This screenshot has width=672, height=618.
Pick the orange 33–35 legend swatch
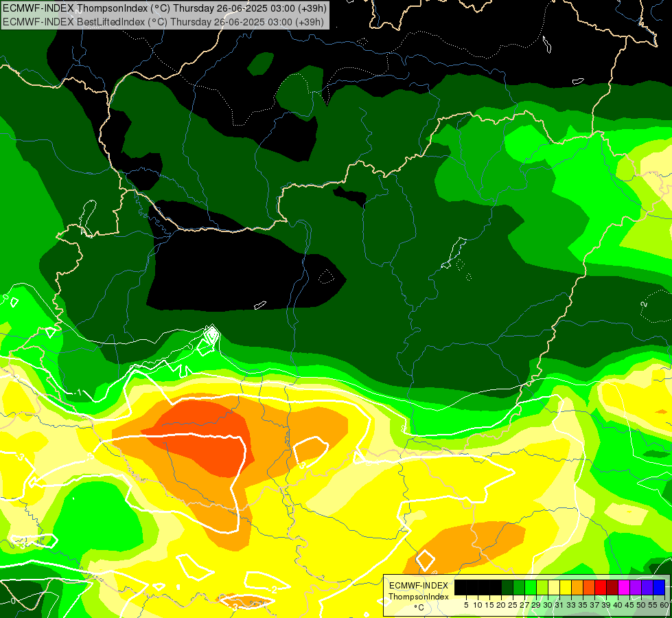click(577, 587)
